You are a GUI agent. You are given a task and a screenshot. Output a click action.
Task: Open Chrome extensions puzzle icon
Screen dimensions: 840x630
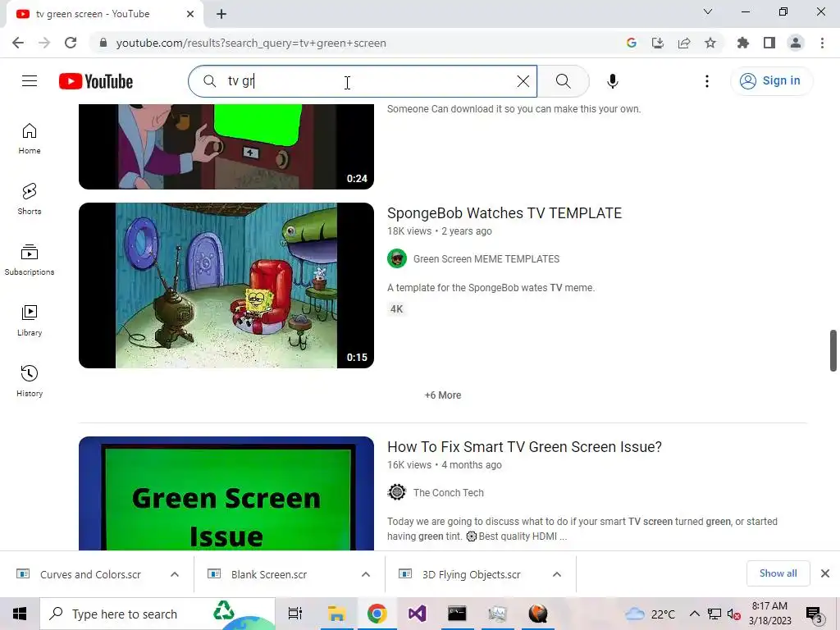coord(743,43)
